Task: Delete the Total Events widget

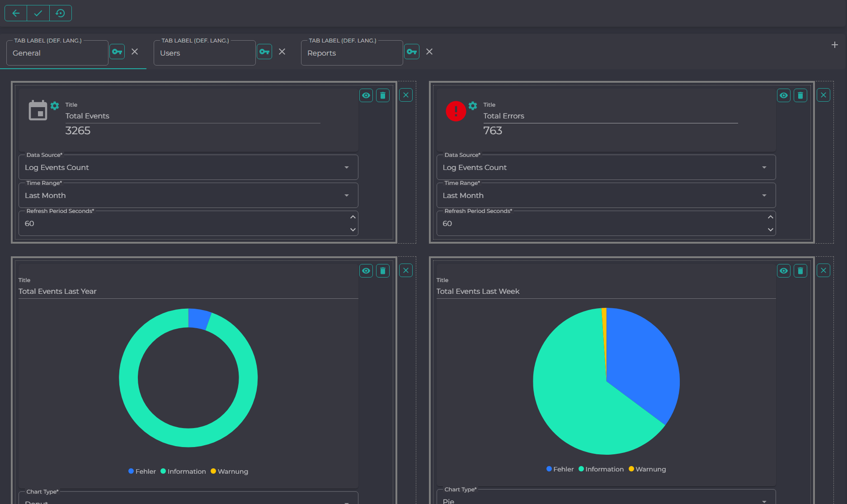Action: 383,95
